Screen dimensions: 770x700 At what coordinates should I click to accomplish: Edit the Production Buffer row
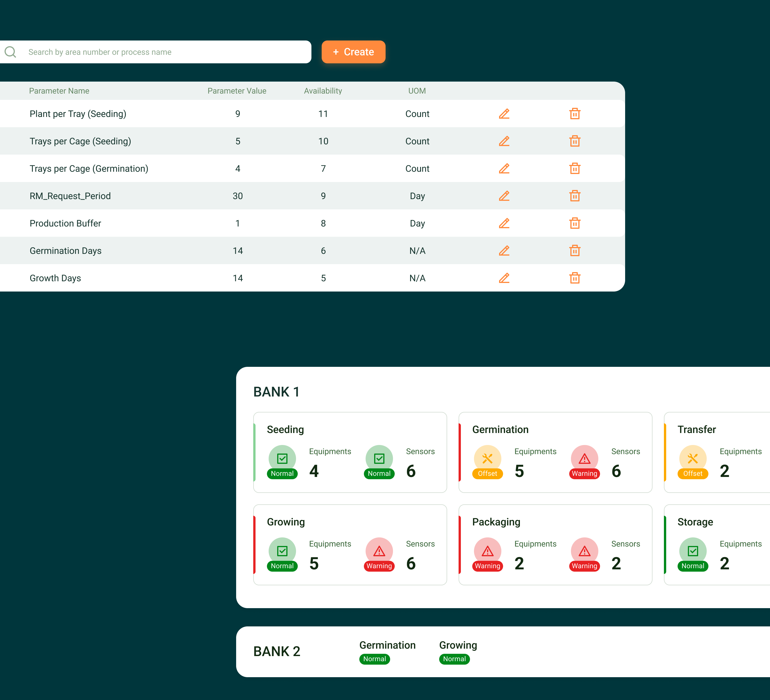[504, 224]
